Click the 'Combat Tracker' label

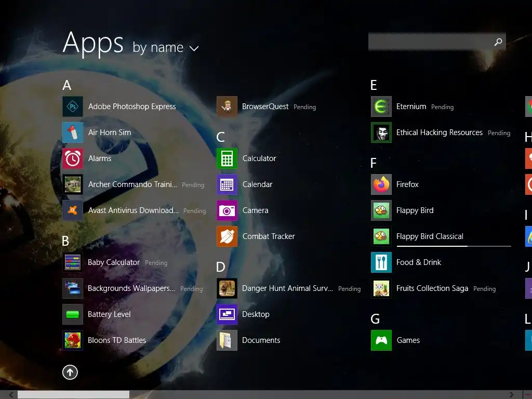[269, 236]
